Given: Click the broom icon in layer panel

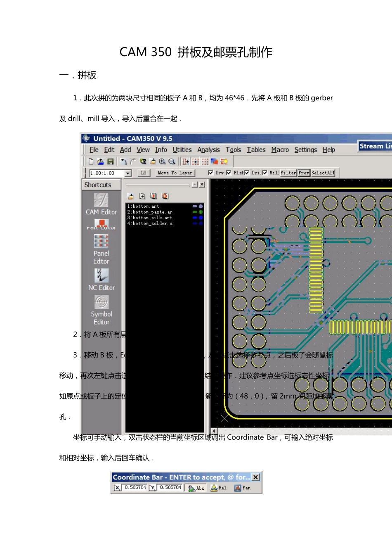Looking at the screenshot, I should pyautogui.click(x=131, y=196).
